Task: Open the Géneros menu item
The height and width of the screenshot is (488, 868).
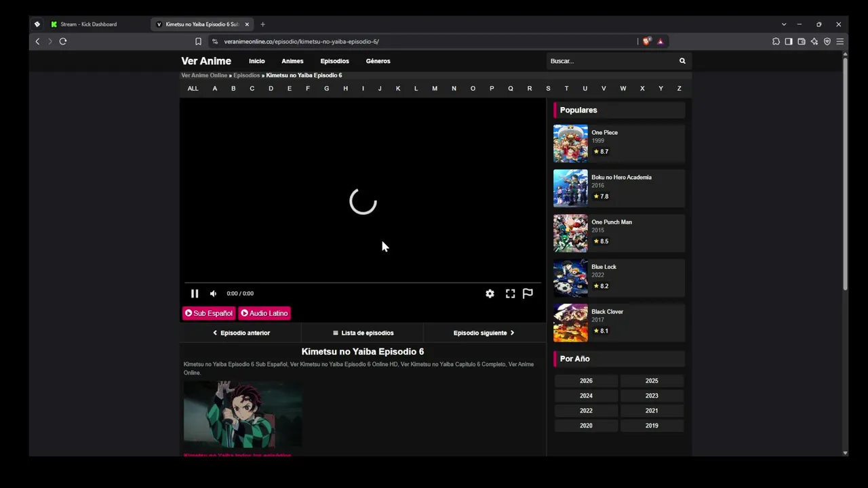Action: (378, 61)
